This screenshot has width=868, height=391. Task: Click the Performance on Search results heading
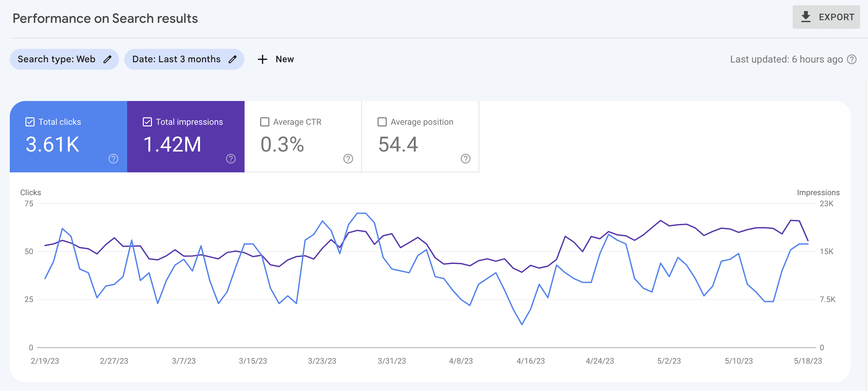(x=105, y=18)
